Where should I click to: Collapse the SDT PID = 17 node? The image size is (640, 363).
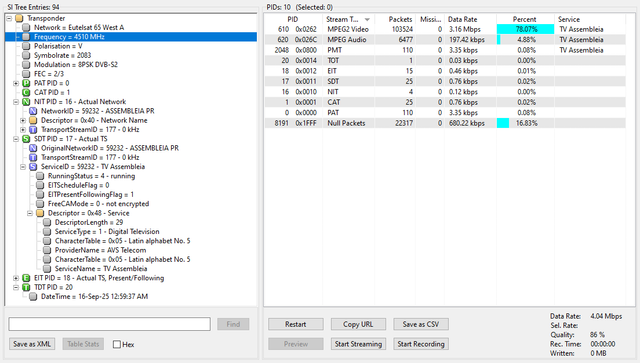tap(16, 139)
